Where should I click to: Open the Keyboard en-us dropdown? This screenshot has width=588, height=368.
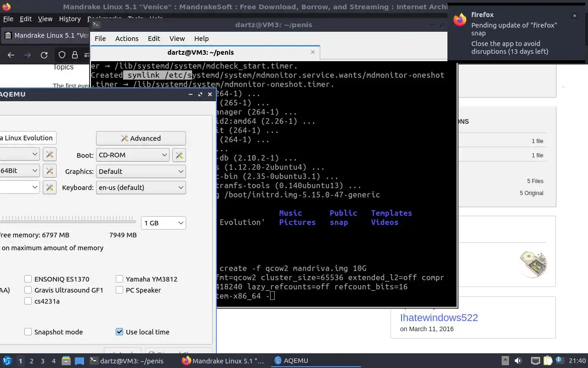pos(141,187)
